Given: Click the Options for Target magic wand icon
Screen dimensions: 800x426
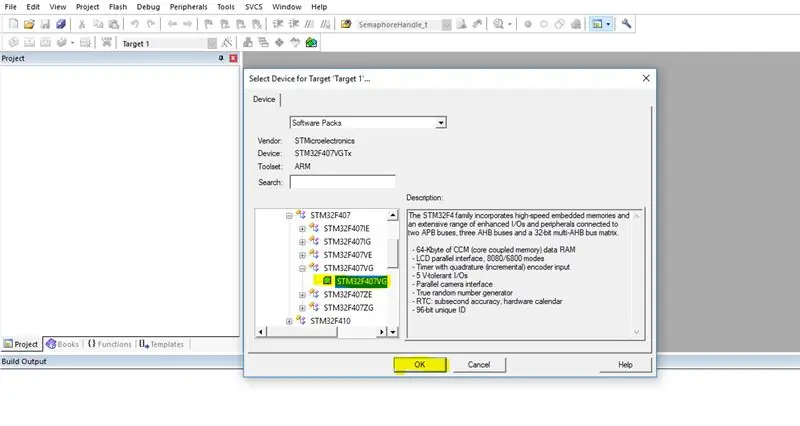Looking at the screenshot, I should pos(227,43).
